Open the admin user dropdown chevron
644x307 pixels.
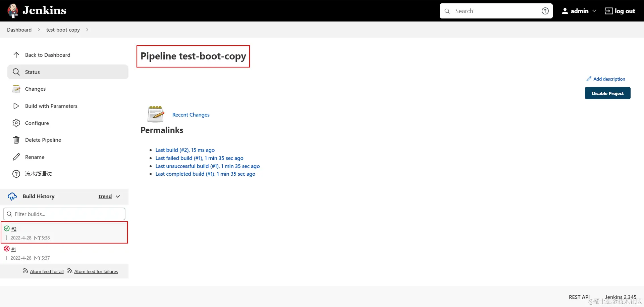click(x=594, y=11)
